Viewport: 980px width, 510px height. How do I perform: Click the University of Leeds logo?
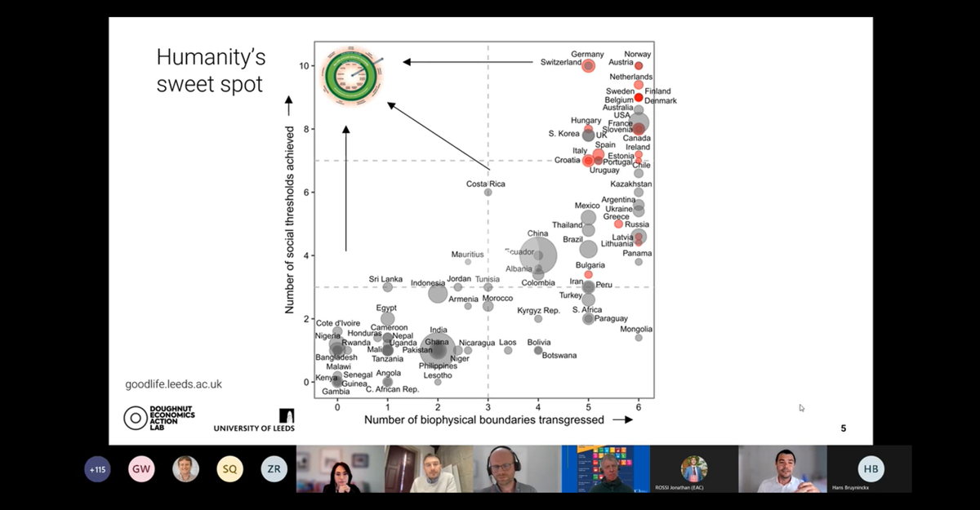pyautogui.click(x=254, y=420)
